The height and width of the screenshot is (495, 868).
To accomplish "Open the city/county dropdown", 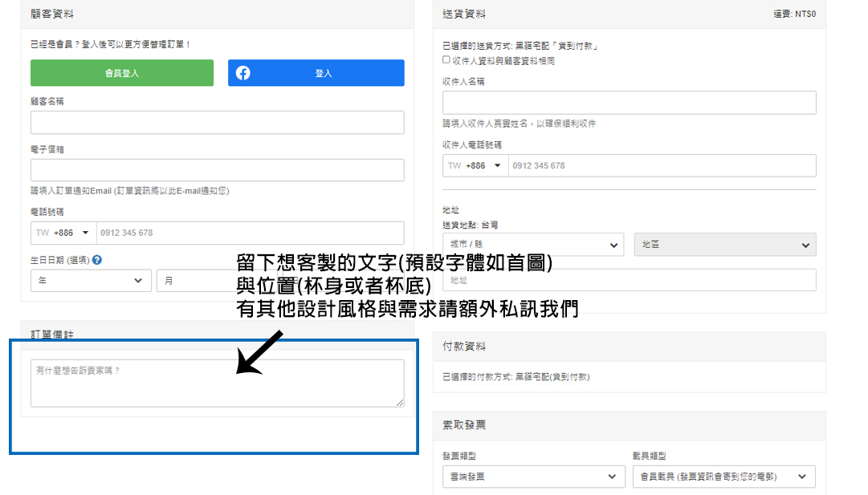I will point(532,245).
